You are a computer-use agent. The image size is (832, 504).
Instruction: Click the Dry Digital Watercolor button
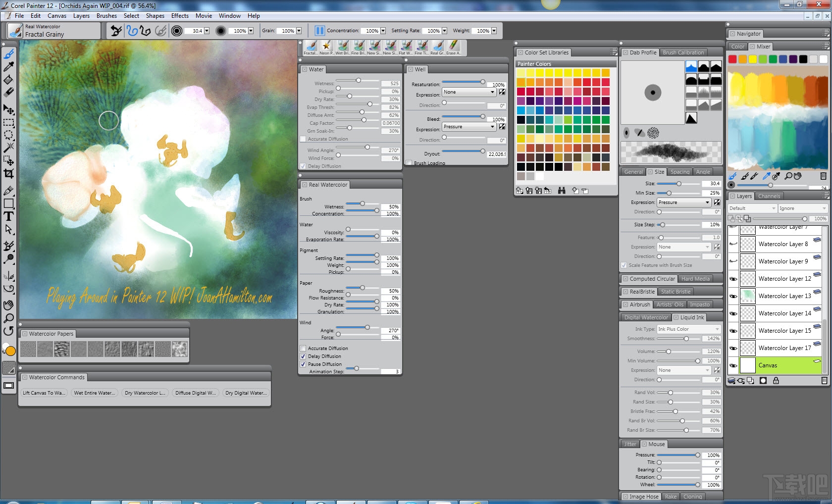click(246, 393)
